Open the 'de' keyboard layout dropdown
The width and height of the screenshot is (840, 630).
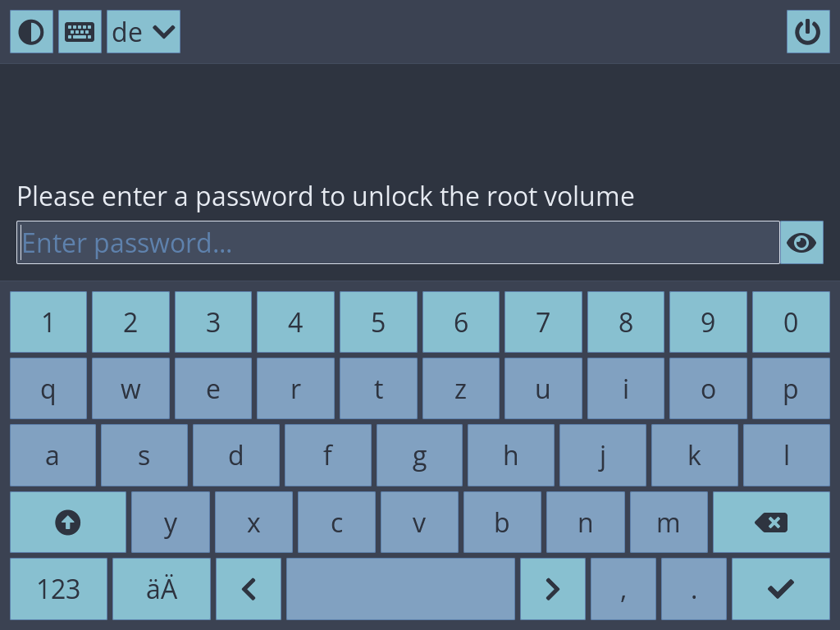click(x=144, y=32)
